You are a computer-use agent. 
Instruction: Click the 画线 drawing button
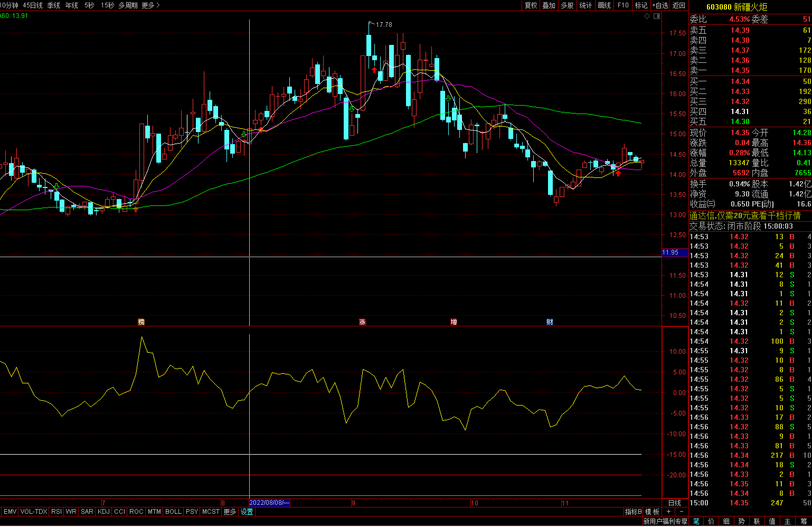[604, 5]
